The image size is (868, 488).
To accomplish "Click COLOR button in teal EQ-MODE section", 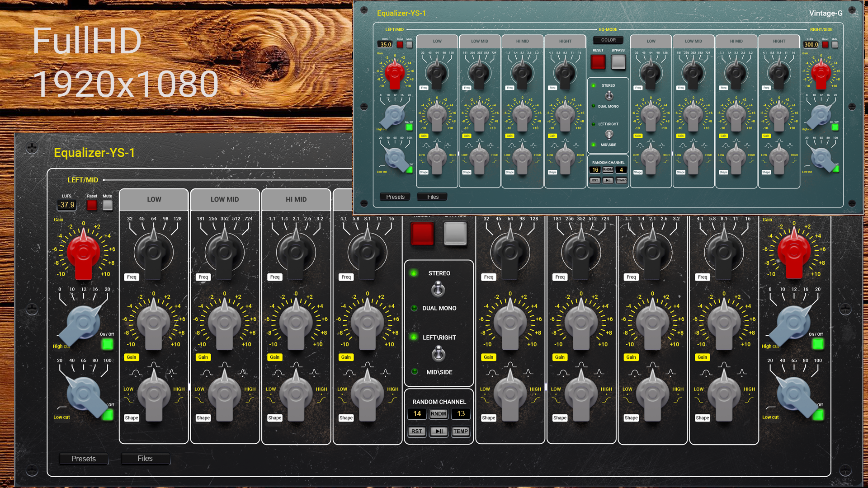I will [x=609, y=40].
